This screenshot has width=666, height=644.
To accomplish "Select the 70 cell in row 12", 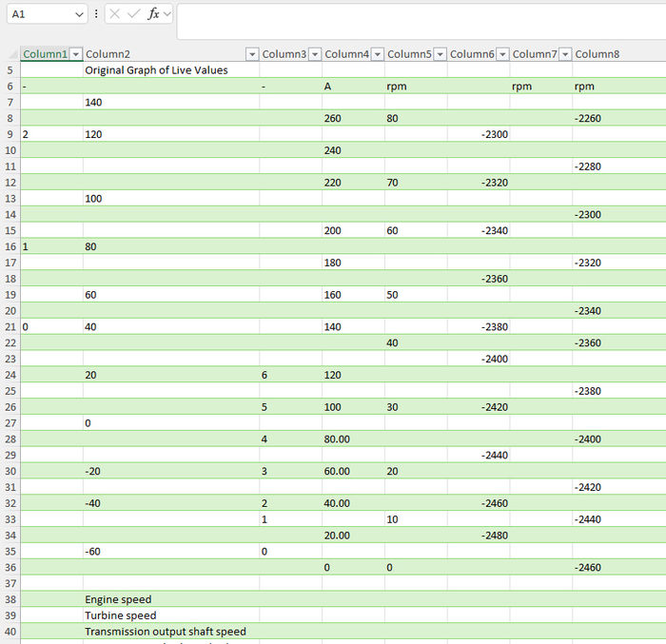I will 416,183.
